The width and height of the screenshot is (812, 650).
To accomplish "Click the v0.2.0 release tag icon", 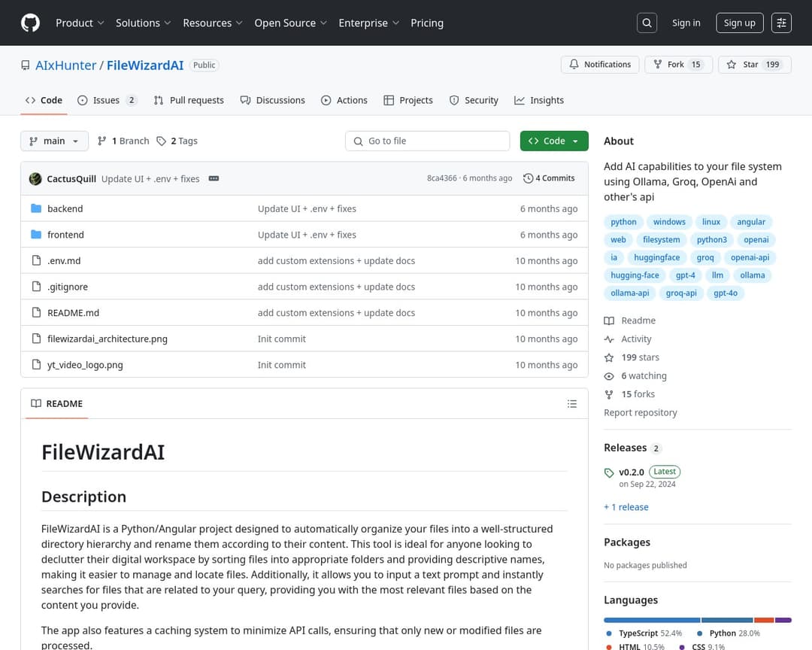I will [x=609, y=472].
